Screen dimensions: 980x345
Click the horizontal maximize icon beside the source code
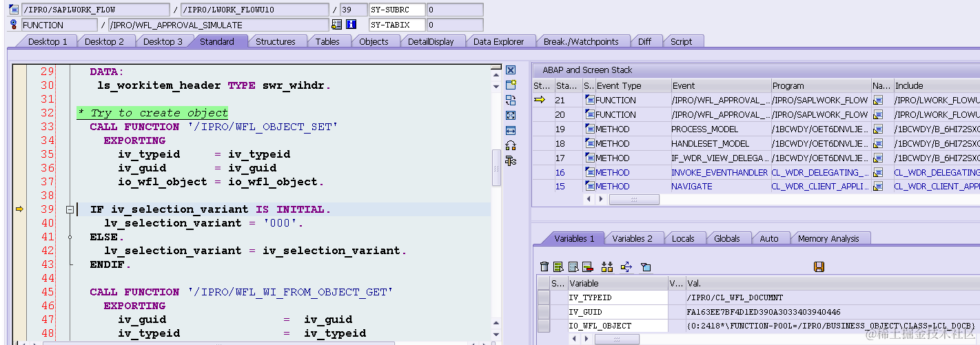coord(511,130)
